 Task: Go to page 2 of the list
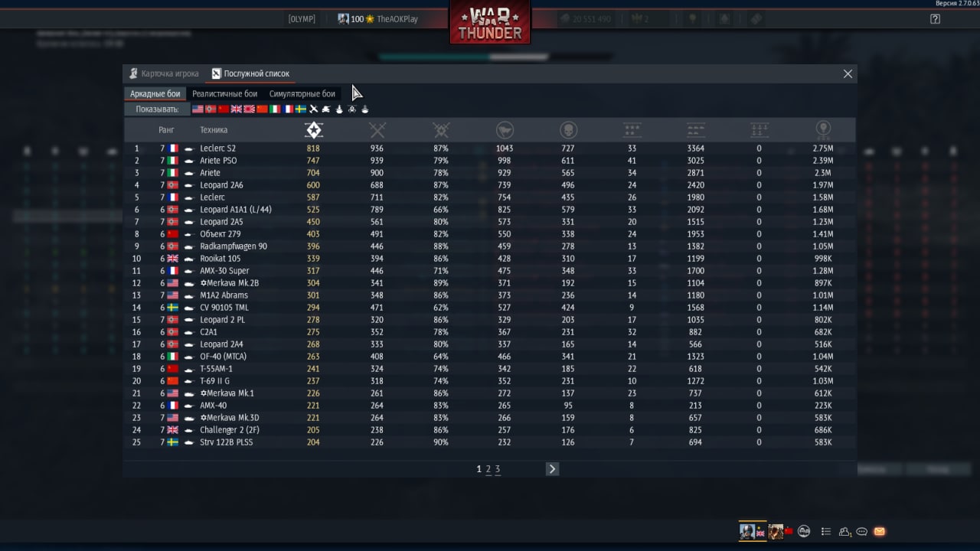tap(488, 469)
